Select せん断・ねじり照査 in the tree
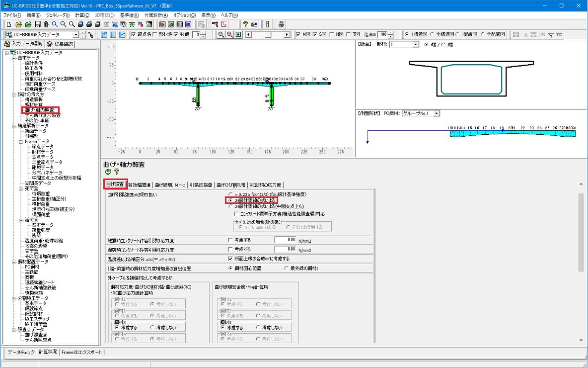The height and width of the screenshot is (368, 588). (43, 115)
